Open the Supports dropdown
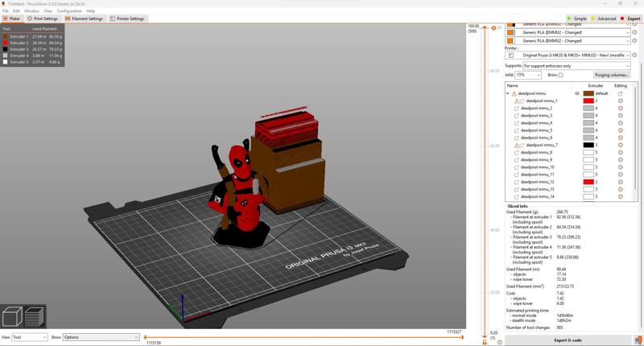644x346 pixels. point(576,65)
